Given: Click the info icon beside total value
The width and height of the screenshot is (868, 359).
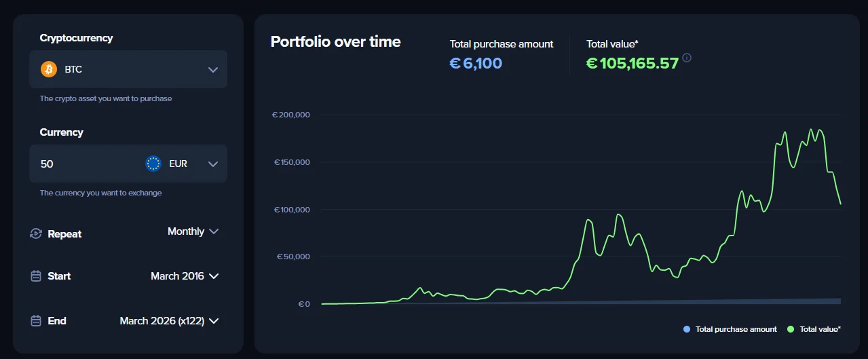Looking at the screenshot, I should 687,58.
